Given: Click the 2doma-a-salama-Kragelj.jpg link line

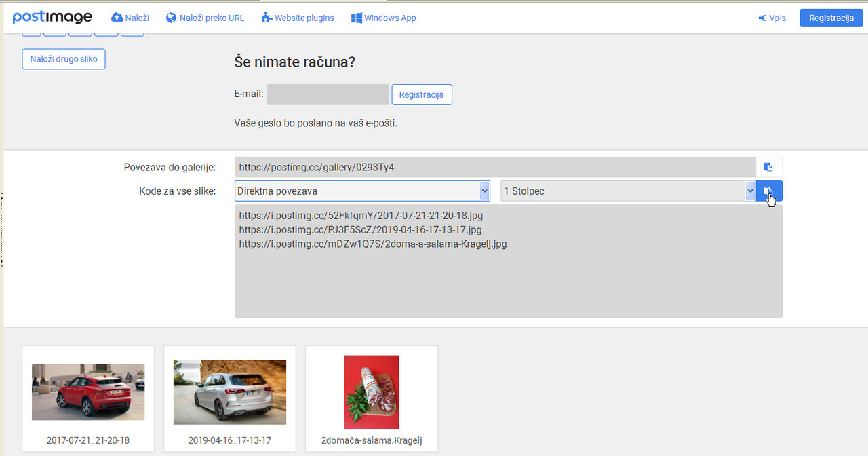Looking at the screenshot, I should (x=373, y=244).
